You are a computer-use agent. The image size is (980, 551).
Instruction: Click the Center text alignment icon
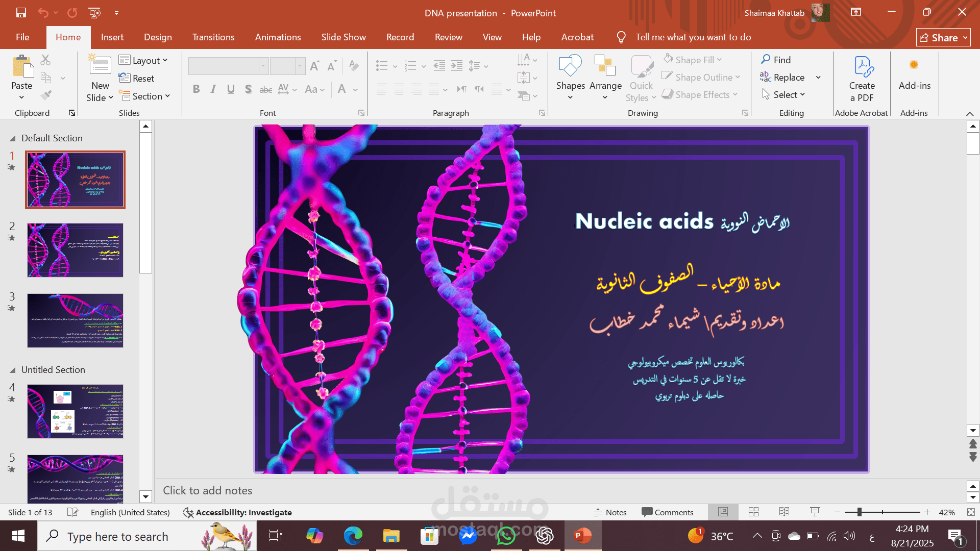[399, 89]
